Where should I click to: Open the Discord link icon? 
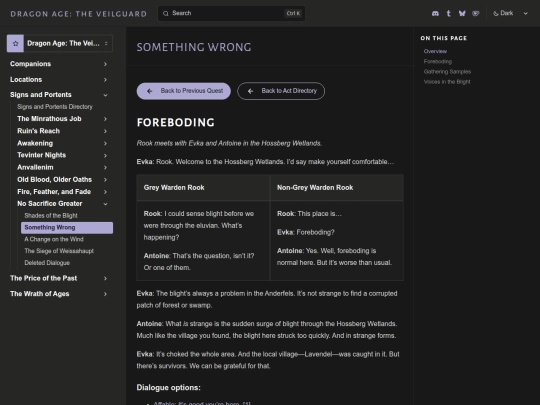[x=435, y=13]
